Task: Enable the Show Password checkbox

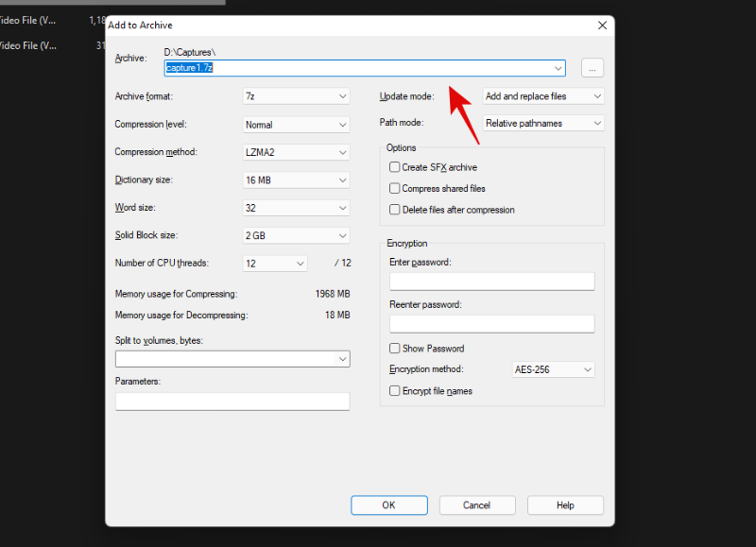Action: [x=395, y=349]
